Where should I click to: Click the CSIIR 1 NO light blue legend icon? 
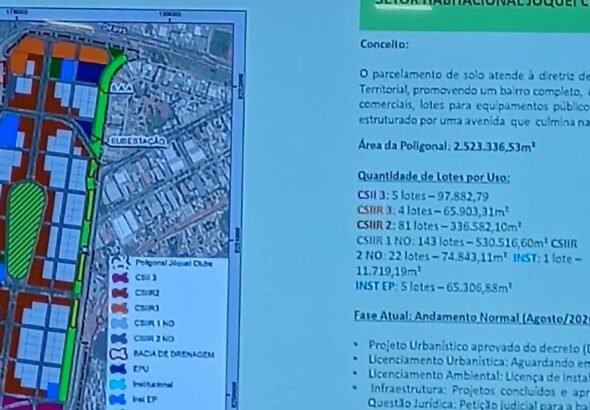pyautogui.click(x=120, y=323)
